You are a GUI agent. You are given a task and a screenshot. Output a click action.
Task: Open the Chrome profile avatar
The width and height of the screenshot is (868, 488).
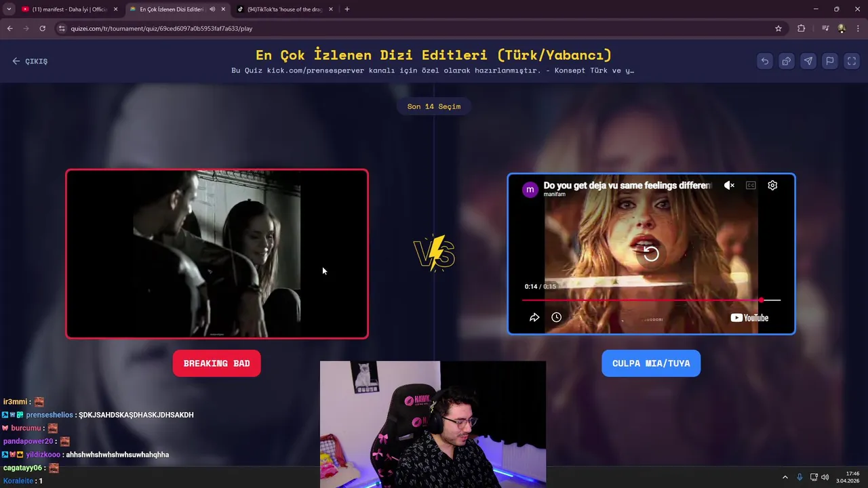click(x=842, y=28)
